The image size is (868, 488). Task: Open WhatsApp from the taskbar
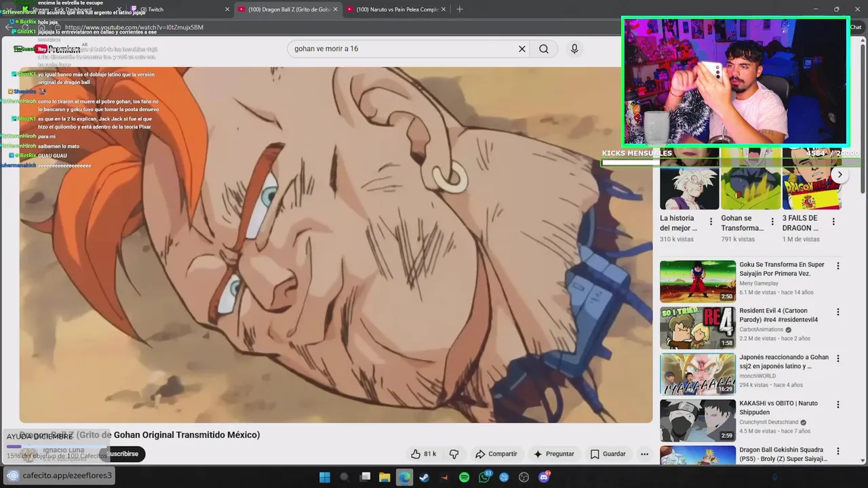[x=484, y=477]
